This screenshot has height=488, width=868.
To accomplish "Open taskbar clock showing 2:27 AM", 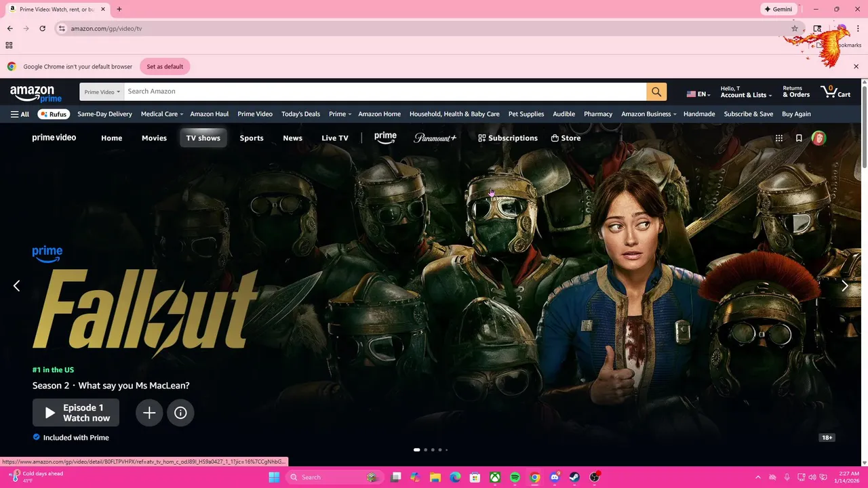I will [x=848, y=477].
